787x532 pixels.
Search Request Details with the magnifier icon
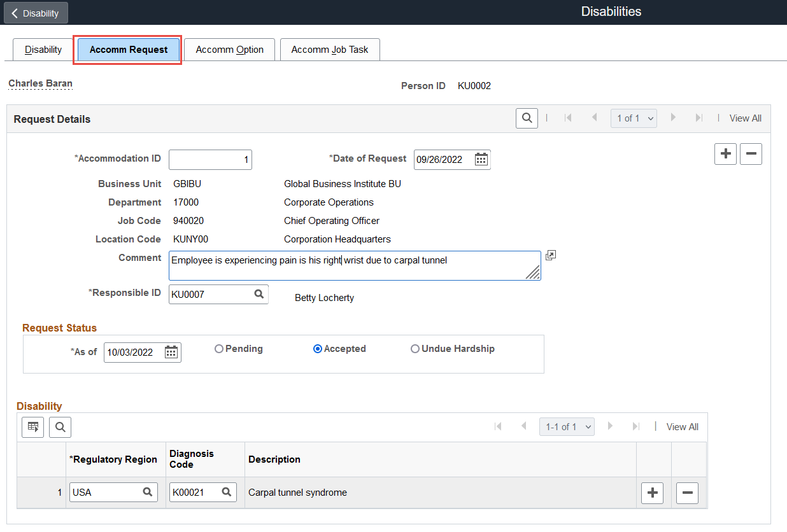coord(527,118)
